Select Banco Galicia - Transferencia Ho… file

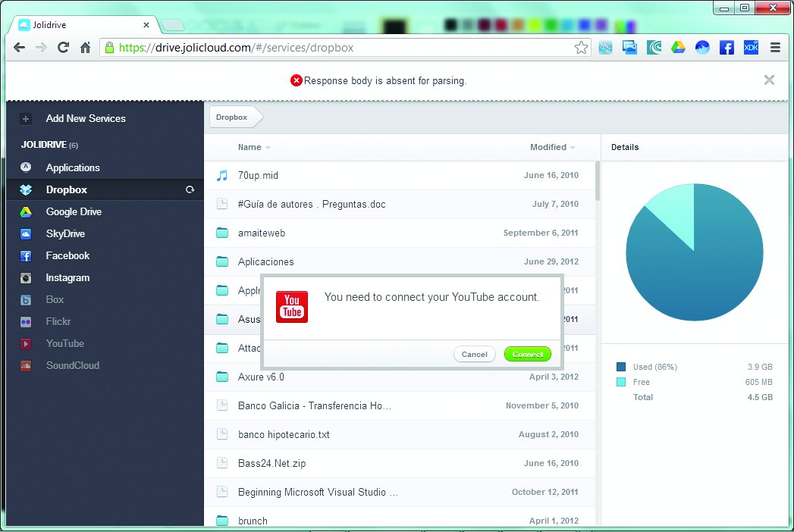click(x=400, y=406)
